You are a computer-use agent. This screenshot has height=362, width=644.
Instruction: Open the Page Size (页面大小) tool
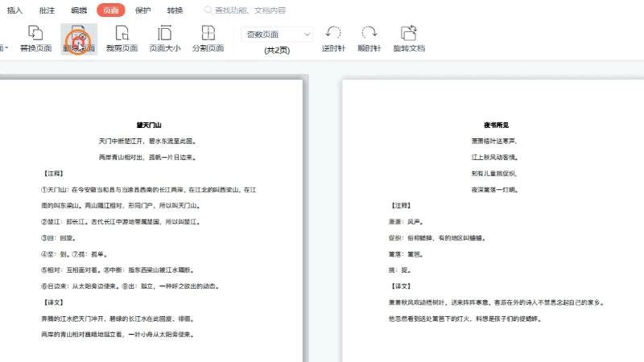coord(165,34)
